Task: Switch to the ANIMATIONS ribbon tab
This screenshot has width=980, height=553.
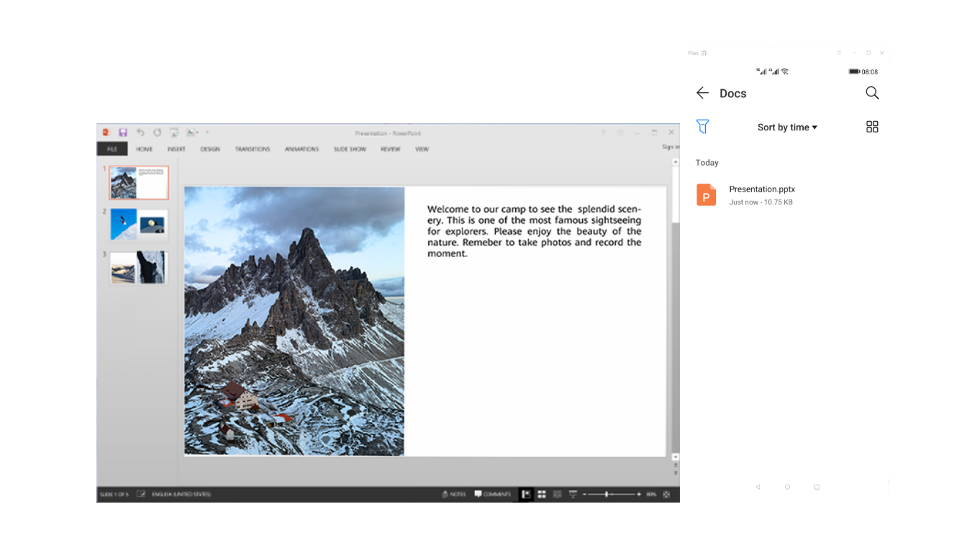Action: coord(301,149)
